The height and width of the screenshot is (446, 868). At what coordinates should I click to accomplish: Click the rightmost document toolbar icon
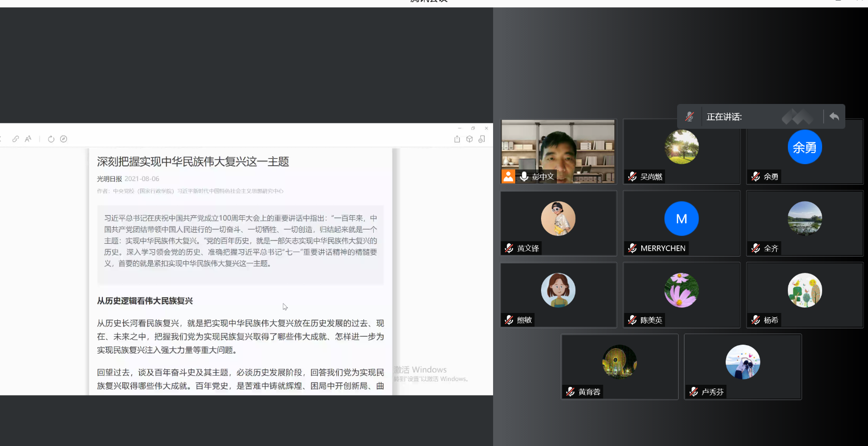(481, 139)
